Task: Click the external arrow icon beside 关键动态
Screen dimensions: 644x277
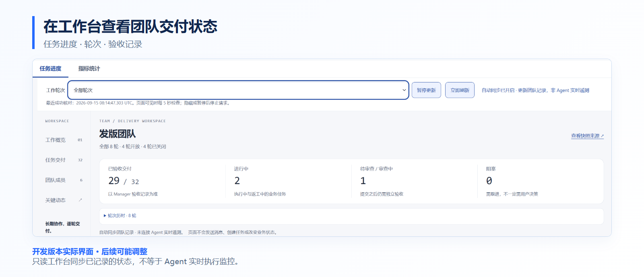Action: tap(80, 200)
